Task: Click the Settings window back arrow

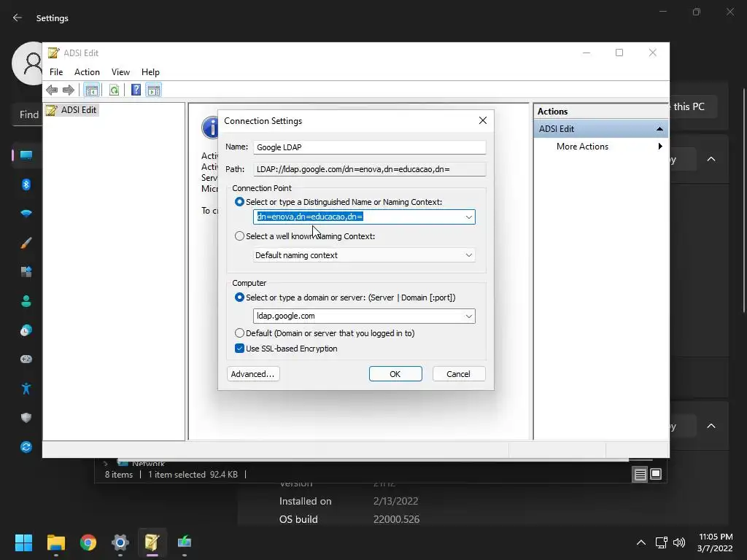Action: coord(18,17)
